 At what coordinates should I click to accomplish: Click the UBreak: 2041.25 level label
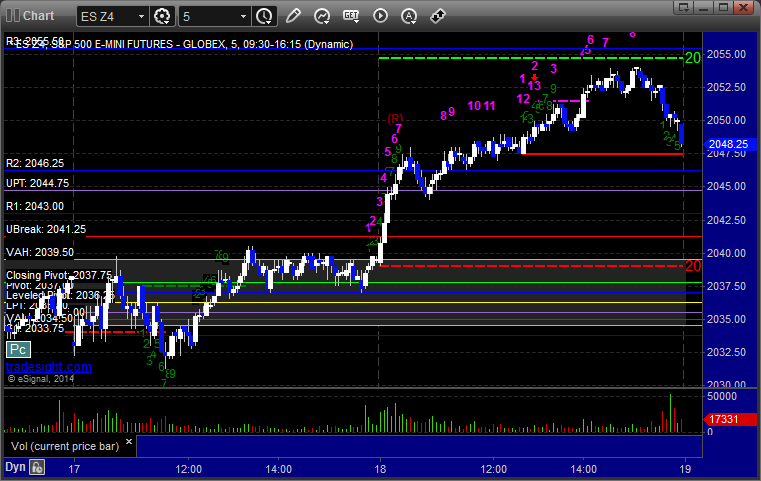click(46, 230)
